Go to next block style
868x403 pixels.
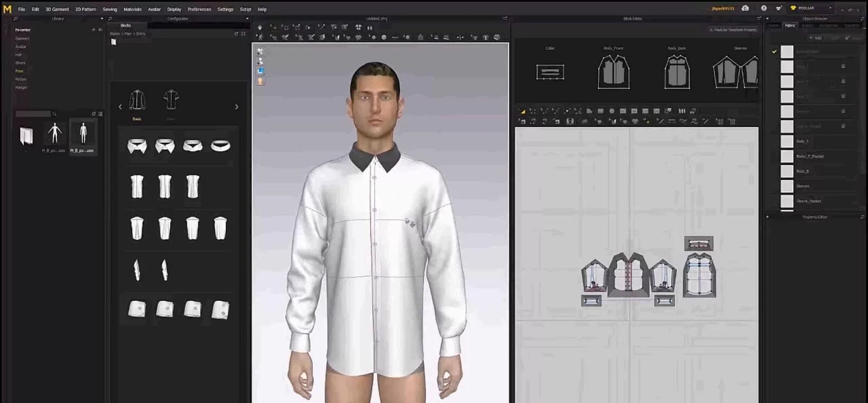click(x=237, y=107)
